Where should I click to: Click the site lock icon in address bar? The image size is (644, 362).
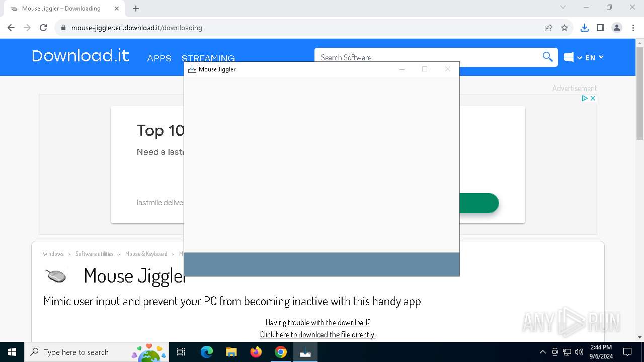pyautogui.click(x=63, y=28)
